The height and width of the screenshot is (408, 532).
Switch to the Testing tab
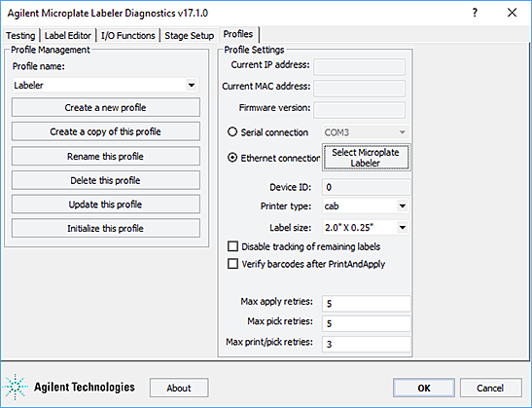click(x=20, y=35)
